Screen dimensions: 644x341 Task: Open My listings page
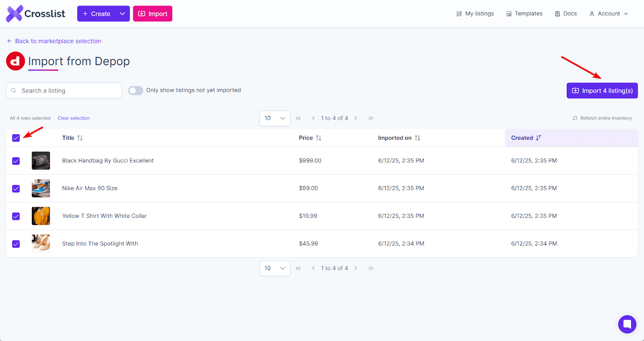pyautogui.click(x=475, y=14)
